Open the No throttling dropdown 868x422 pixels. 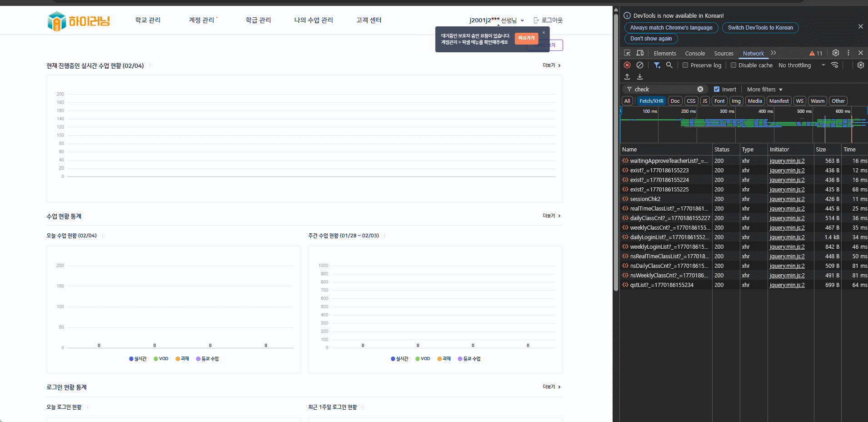coord(802,65)
